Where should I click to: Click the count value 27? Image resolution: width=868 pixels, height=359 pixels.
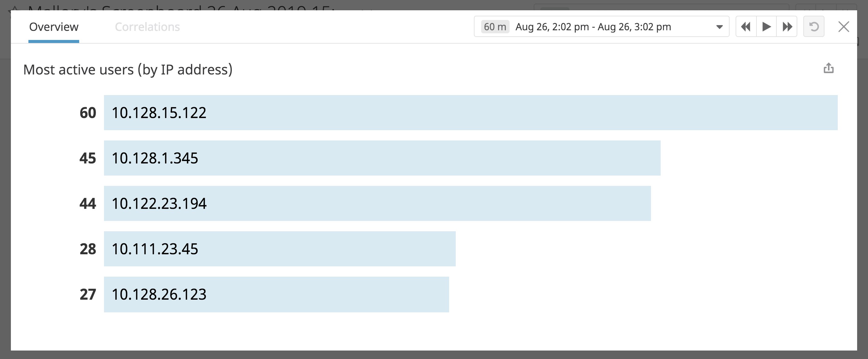(x=88, y=295)
